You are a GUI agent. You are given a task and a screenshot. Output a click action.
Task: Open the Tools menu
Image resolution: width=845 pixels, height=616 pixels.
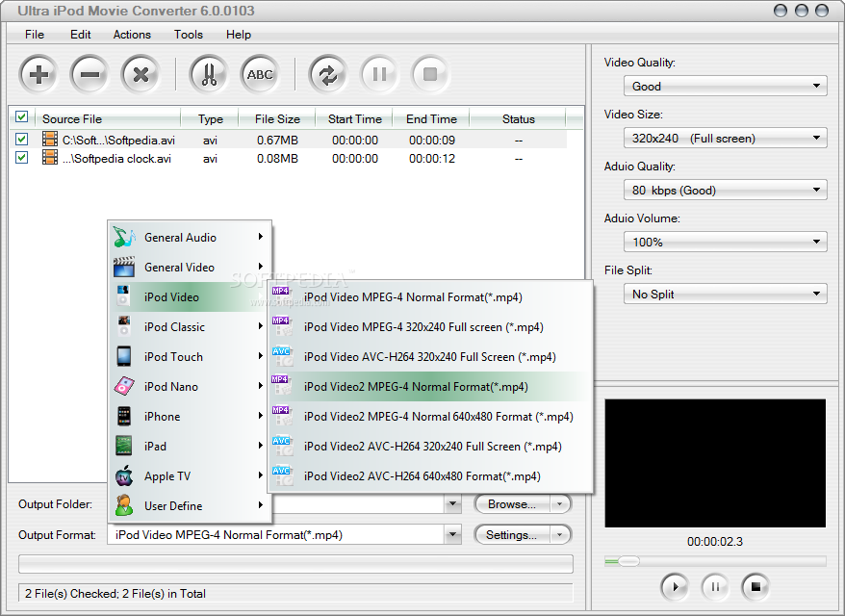(x=188, y=35)
